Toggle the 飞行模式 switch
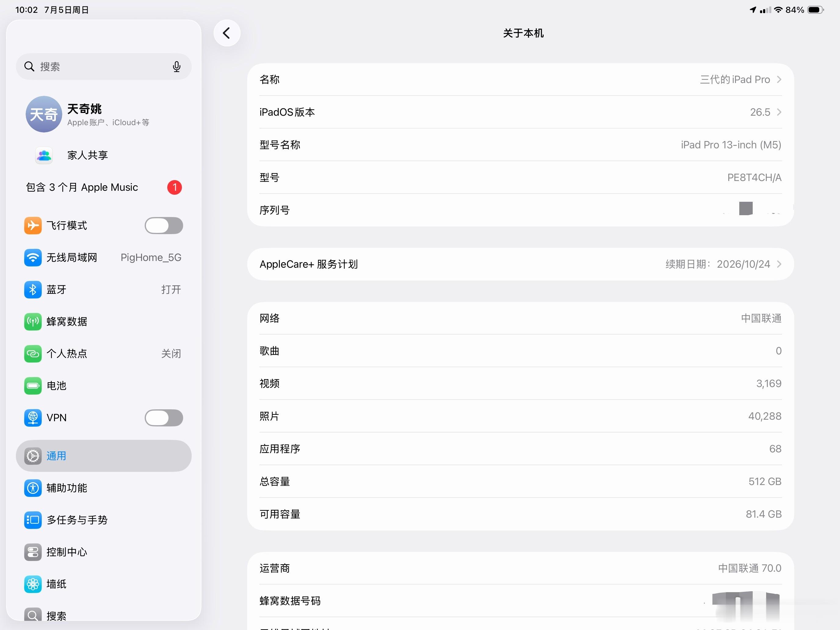840x630 pixels. [x=164, y=226]
